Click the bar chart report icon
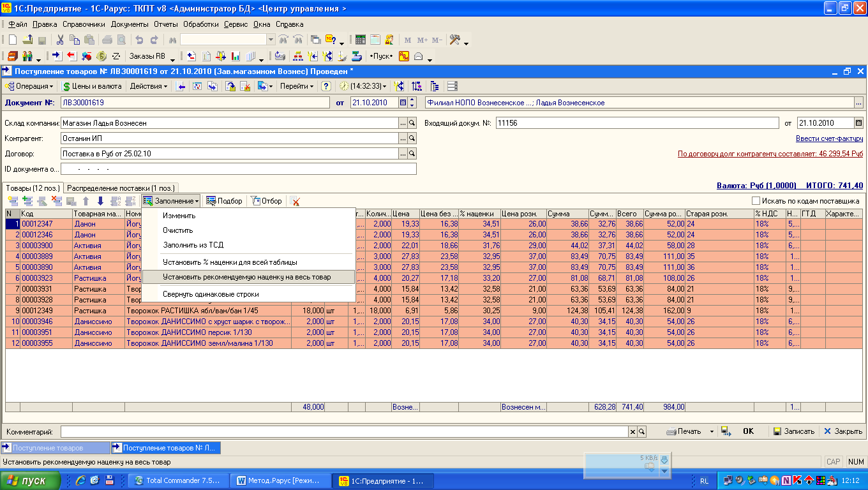Image resolution: width=868 pixels, height=490 pixels. pyautogui.click(x=235, y=56)
